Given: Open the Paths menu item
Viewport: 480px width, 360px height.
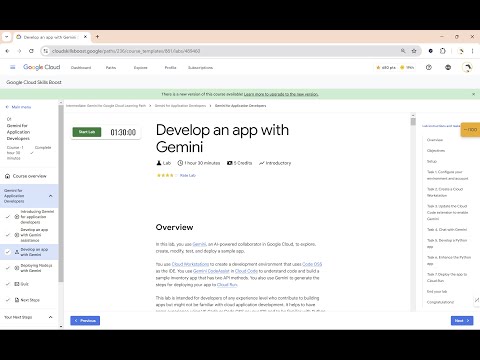Looking at the screenshot, I should coord(111,67).
